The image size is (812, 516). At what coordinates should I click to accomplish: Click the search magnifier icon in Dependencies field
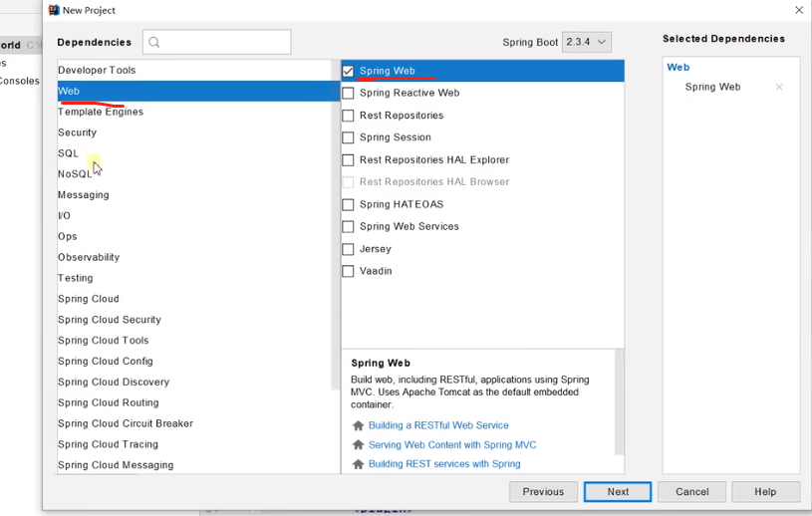click(x=153, y=43)
